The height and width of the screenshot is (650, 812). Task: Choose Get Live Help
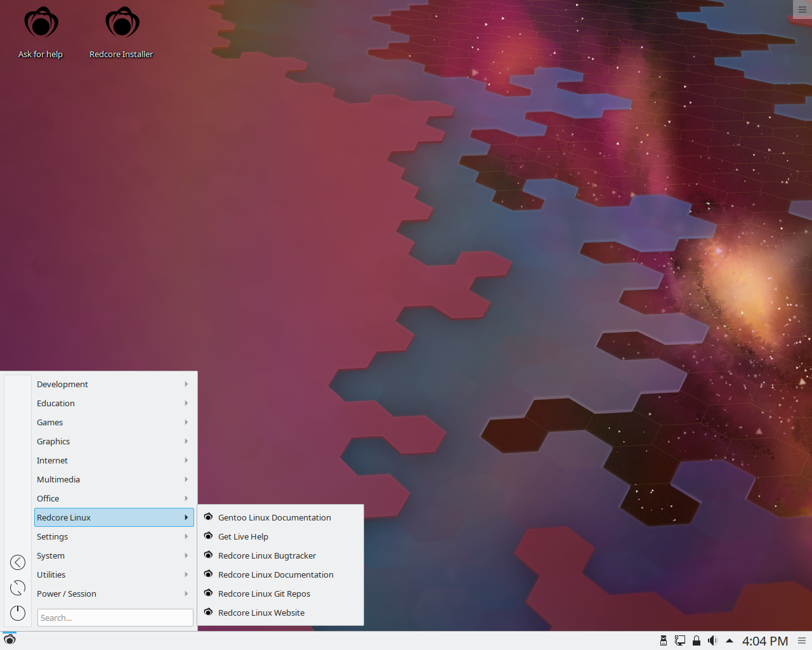280,536
